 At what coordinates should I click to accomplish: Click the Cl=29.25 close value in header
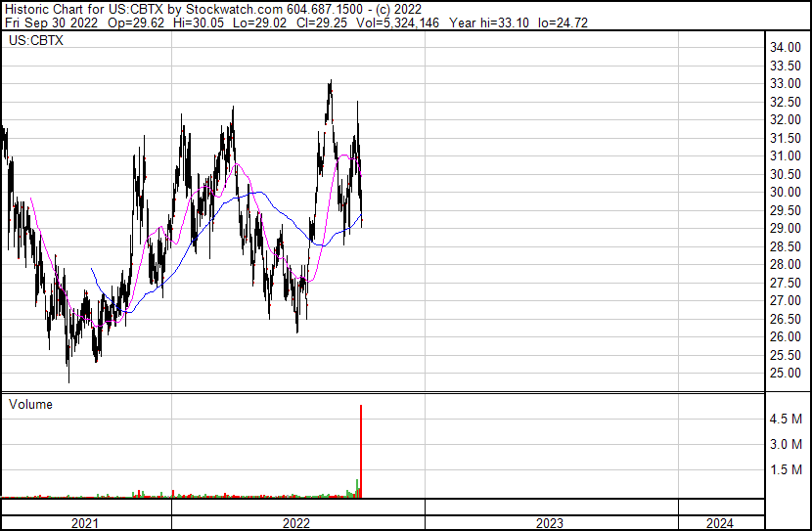[x=322, y=22]
